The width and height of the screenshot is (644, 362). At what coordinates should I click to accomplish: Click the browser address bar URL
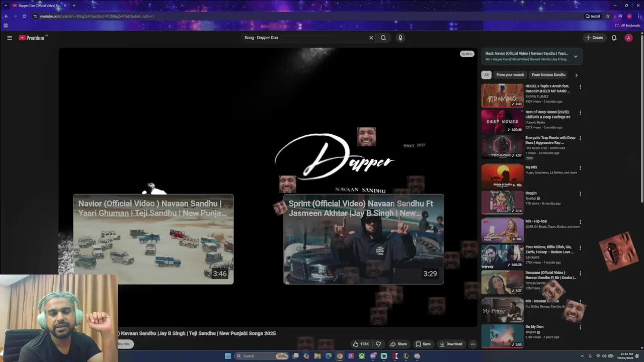(x=97, y=16)
